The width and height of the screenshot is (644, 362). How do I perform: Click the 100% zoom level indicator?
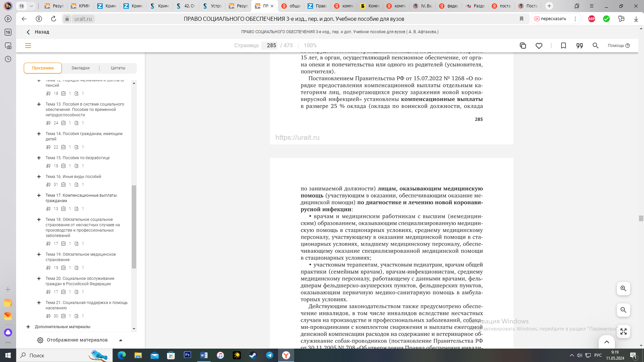pyautogui.click(x=310, y=46)
